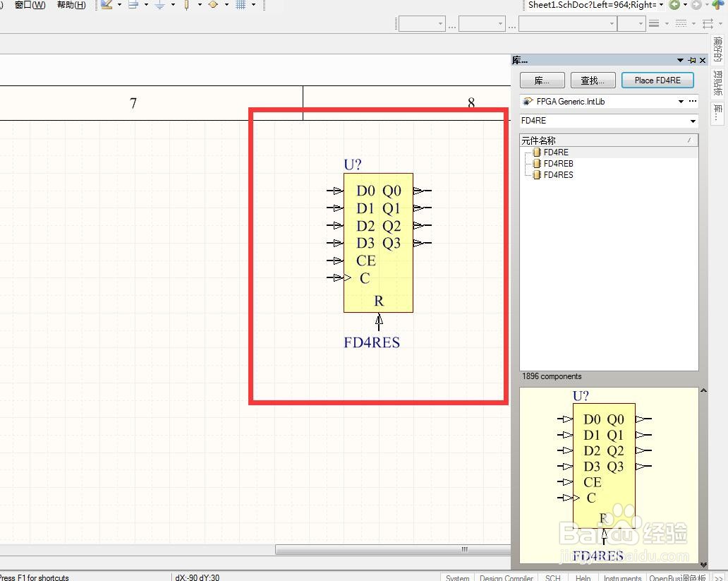Open the 窗口(W) window menu
The height and width of the screenshot is (581, 728).
click(30, 5)
